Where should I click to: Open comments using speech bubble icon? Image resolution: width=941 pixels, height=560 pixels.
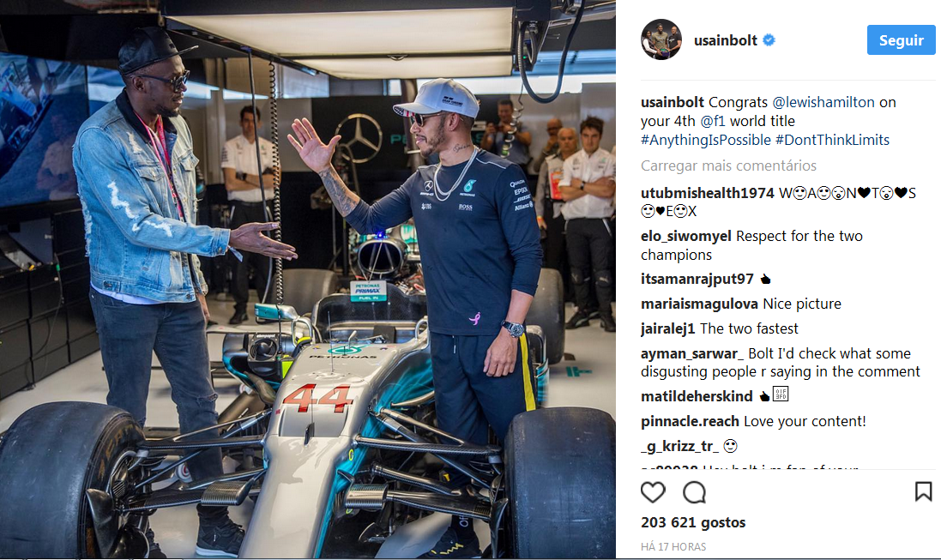click(x=694, y=492)
